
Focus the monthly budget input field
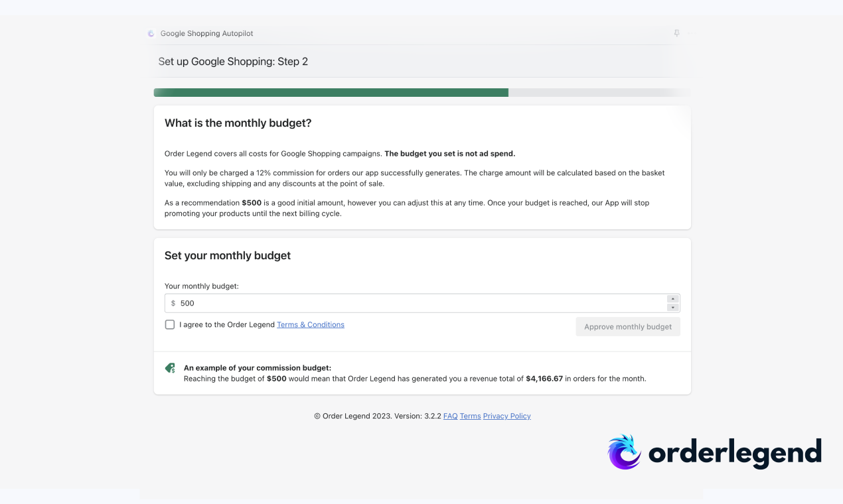[422, 303]
